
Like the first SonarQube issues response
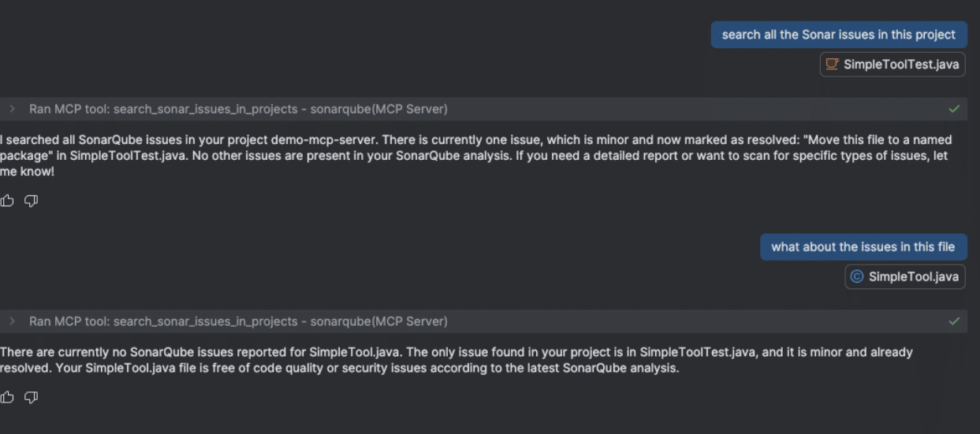point(8,201)
